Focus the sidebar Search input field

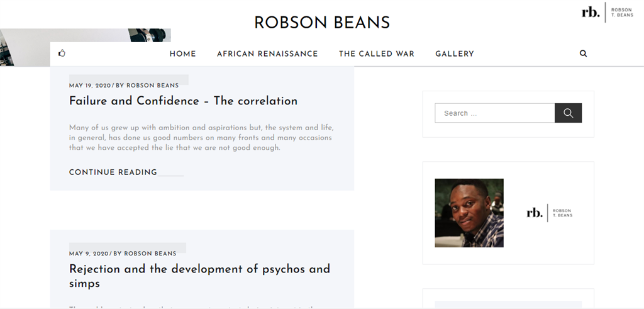coord(495,113)
